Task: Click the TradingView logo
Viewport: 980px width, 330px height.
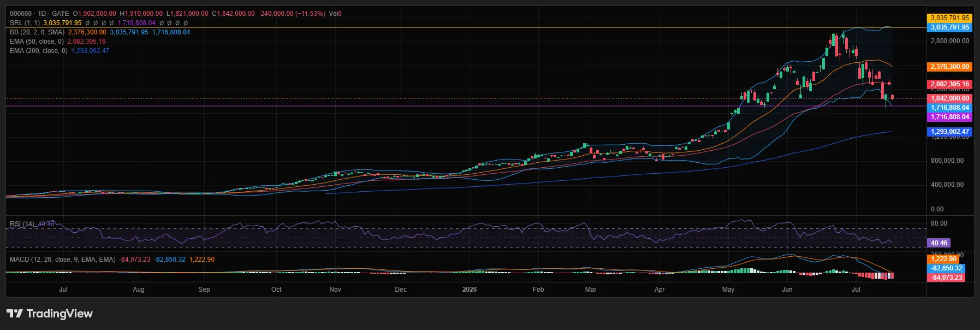Action: pyautogui.click(x=50, y=314)
